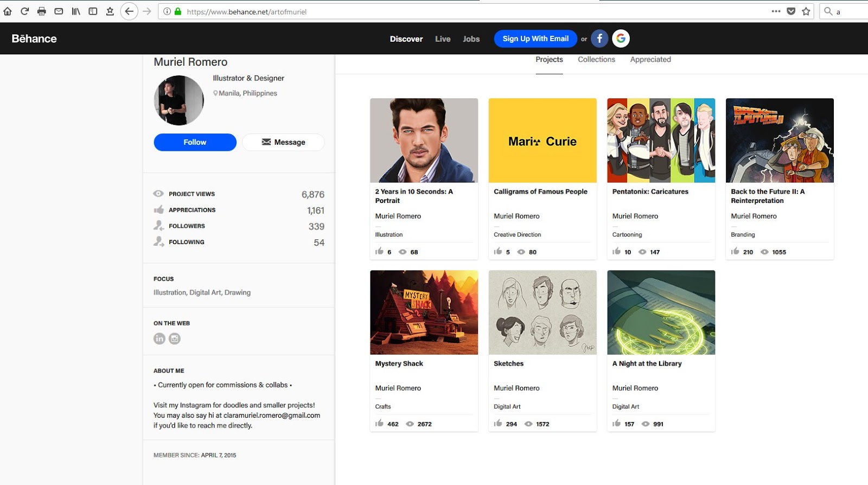Click the search magnifier icon in search box

pos(828,11)
